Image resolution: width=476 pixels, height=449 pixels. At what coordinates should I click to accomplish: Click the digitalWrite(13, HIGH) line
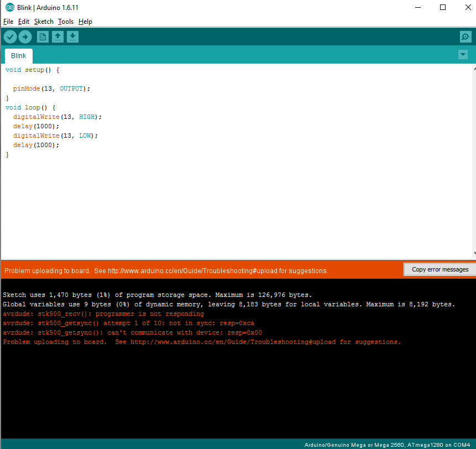pos(57,117)
